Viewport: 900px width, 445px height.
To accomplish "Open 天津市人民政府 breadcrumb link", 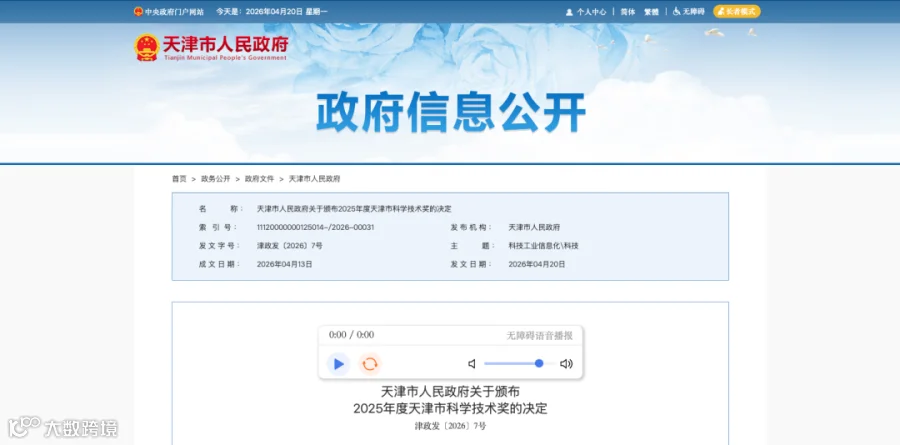I will pyautogui.click(x=314, y=179).
